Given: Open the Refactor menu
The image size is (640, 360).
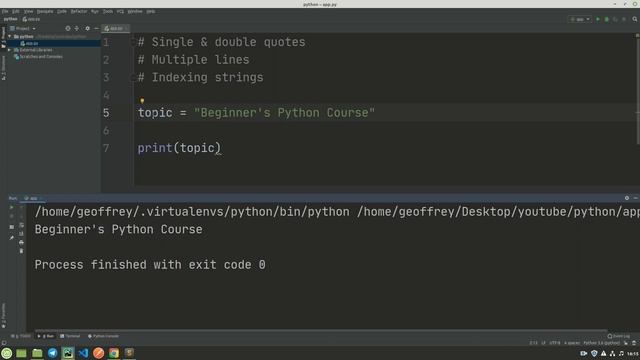Looking at the screenshot, I should [x=79, y=11].
